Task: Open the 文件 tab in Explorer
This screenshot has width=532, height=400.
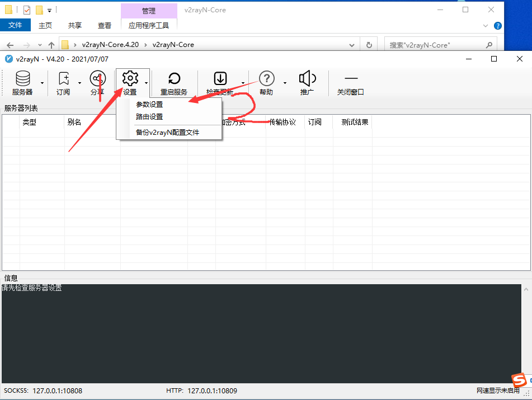Action: point(15,25)
